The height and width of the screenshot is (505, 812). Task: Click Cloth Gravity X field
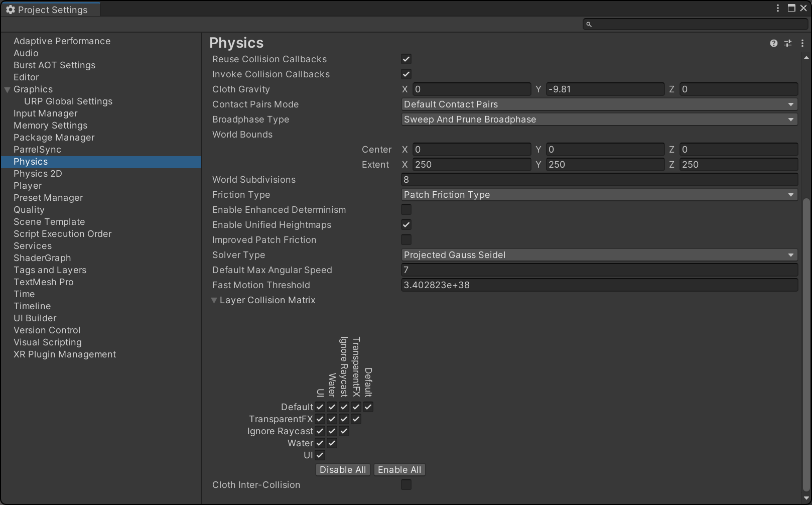click(472, 89)
